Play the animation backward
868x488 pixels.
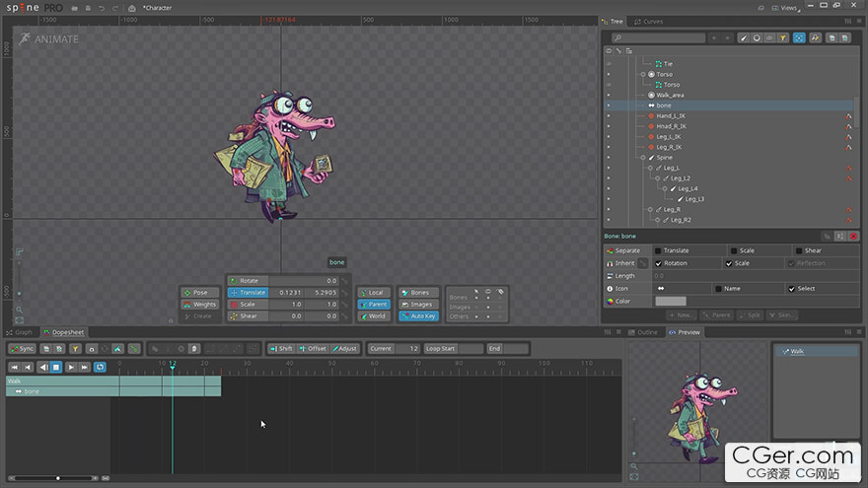point(43,368)
